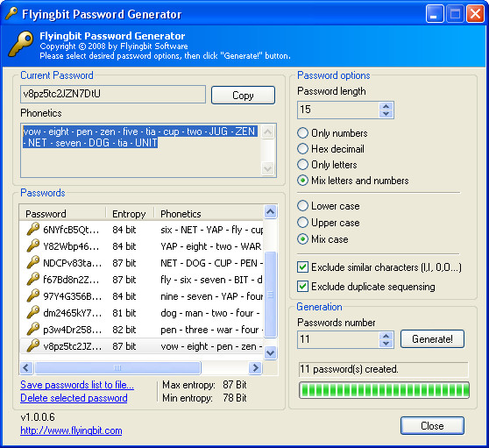Click horizontal scrollbar right arrow
Image resolution: width=489 pixels, height=448 pixels.
255,368
